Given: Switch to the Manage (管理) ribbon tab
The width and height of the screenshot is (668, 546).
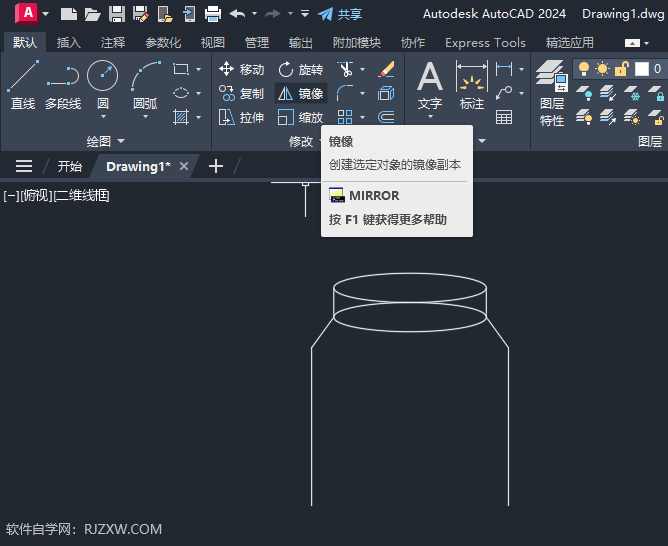Looking at the screenshot, I should pos(257,43).
